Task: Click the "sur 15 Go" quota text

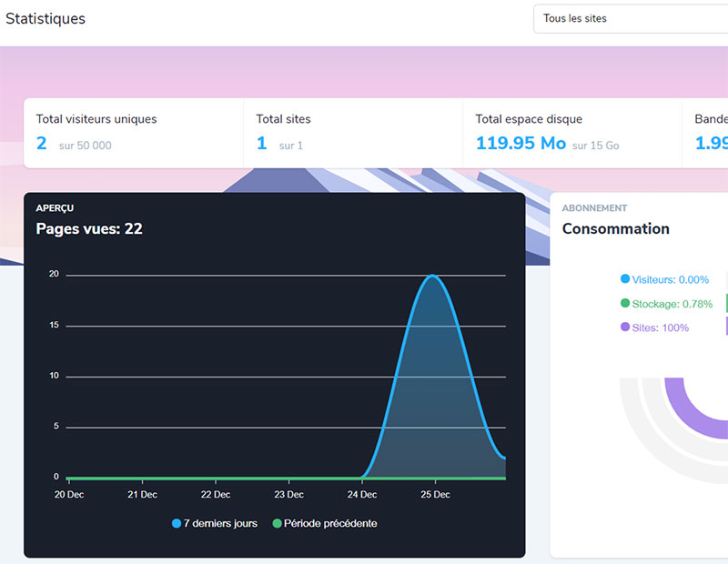Action: pos(595,146)
